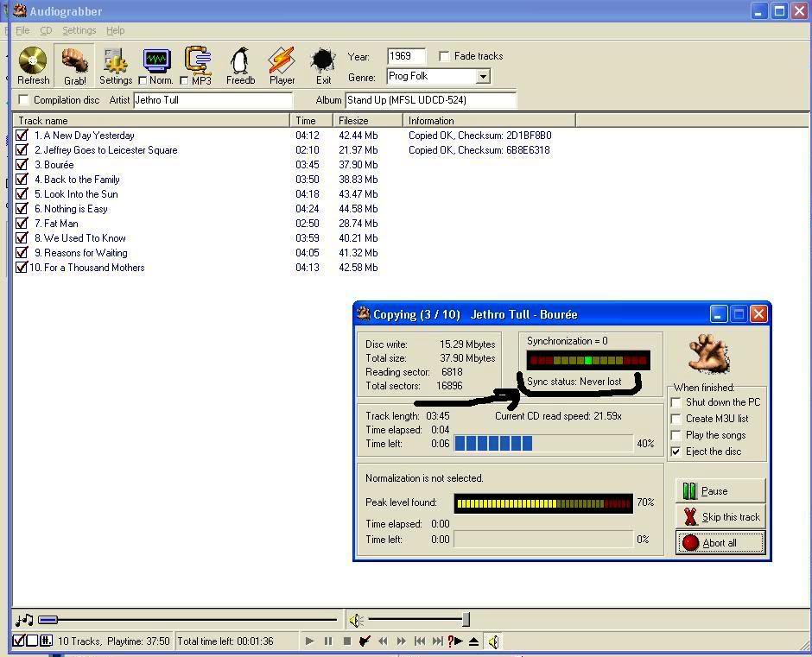The image size is (812, 657).
Task: Click the Pause playback control in bottom bar
Action: 327,641
